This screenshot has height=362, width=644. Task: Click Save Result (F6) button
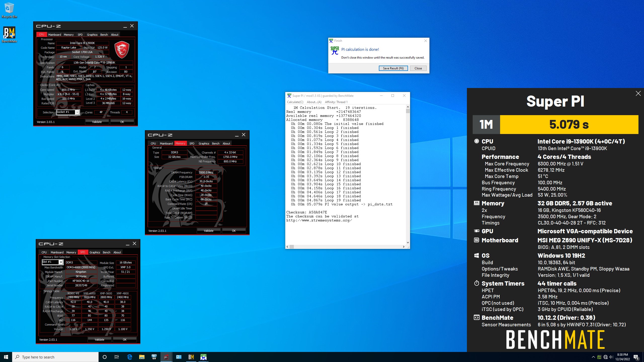[x=393, y=68]
